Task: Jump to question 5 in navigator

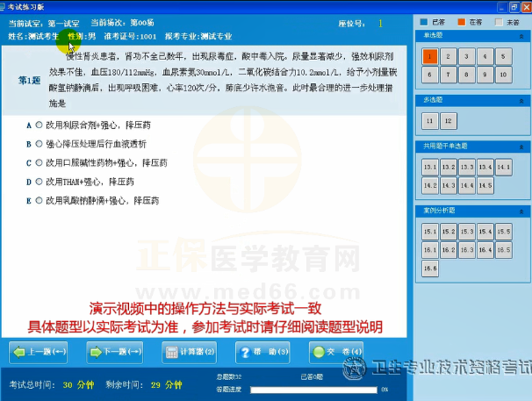Action: click(x=503, y=56)
